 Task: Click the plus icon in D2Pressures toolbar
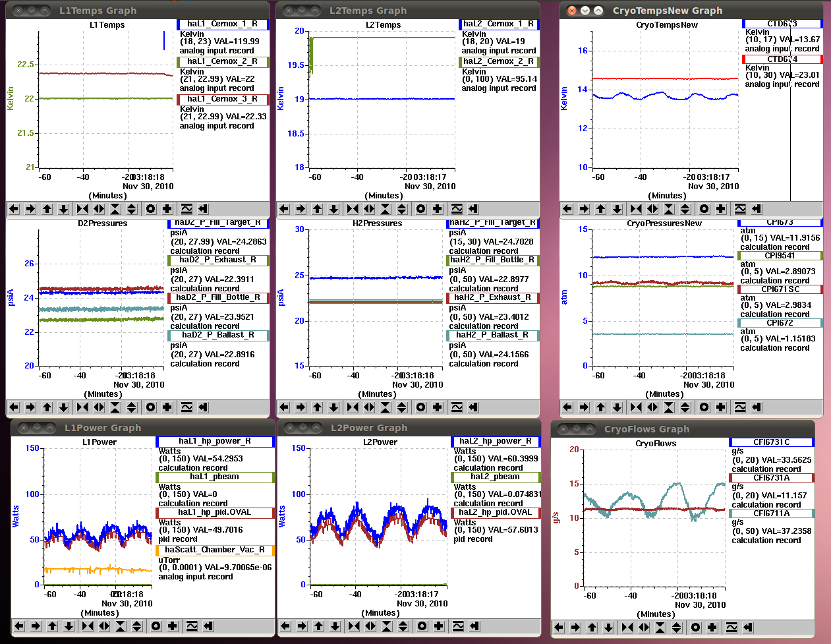(167, 407)
